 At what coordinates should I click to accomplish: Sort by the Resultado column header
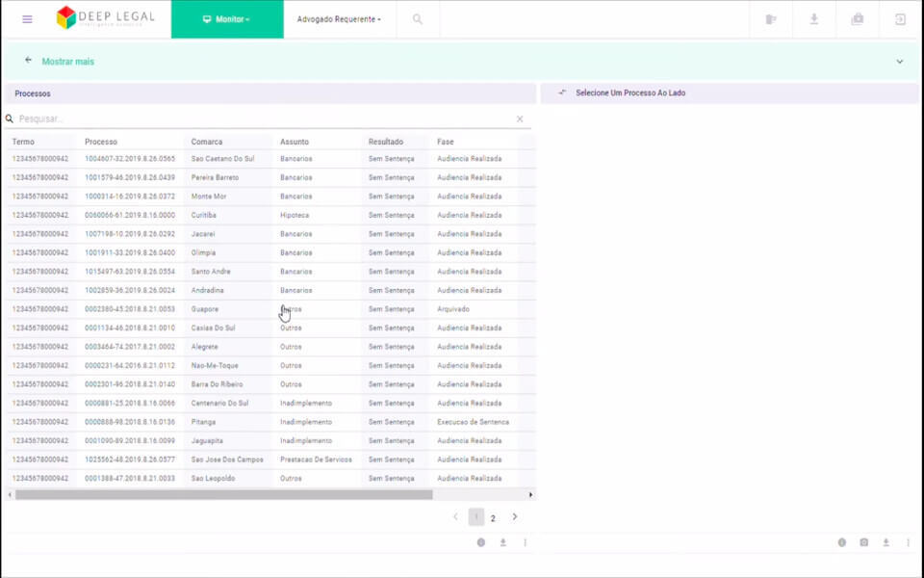pyautogui.click(x=386, y=142)
